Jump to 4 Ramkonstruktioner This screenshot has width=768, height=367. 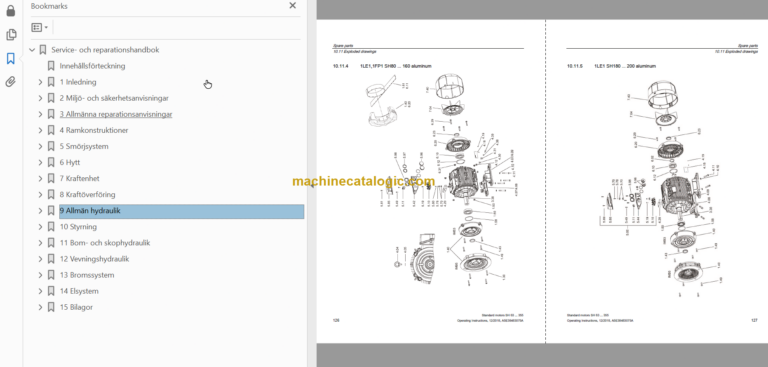coord(94,130)
